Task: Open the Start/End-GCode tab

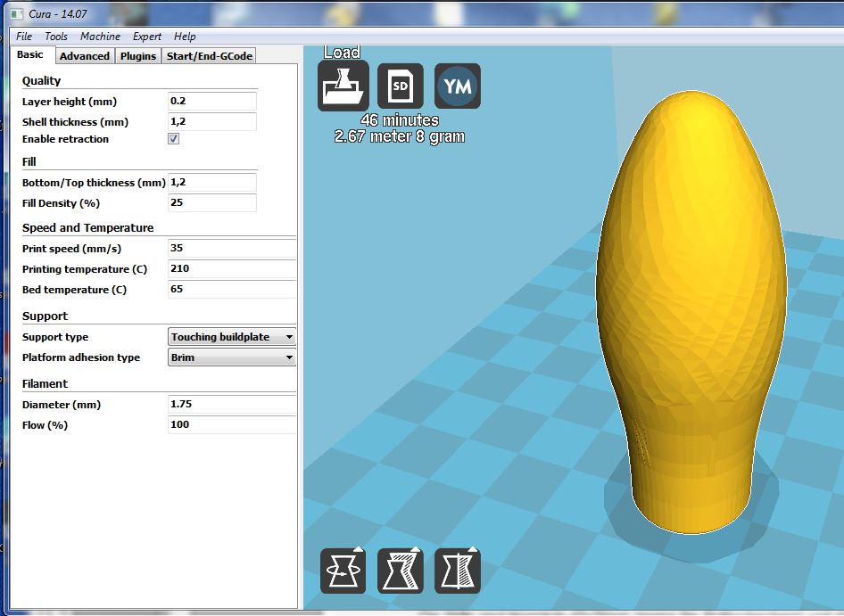Action: point(210,55)
